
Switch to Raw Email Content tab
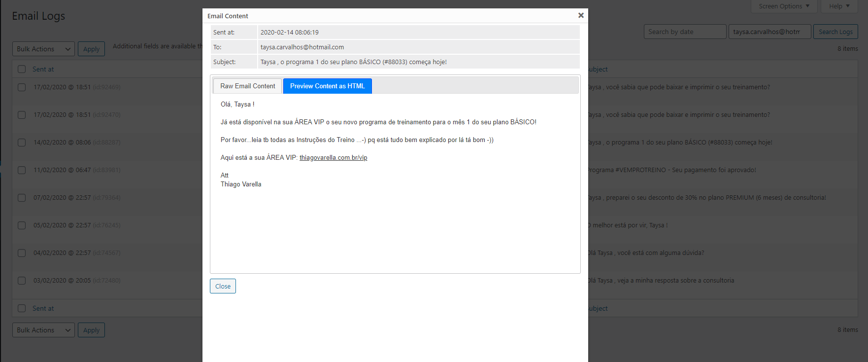tap(248, 86)
